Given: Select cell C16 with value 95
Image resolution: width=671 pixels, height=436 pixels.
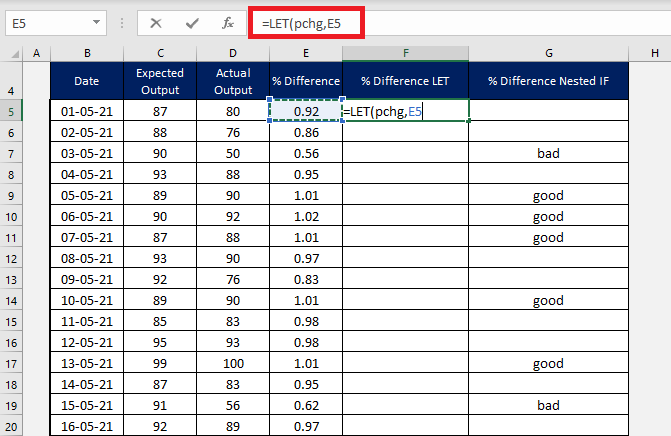Looking at the screenshot, I should tap(160, 342).
